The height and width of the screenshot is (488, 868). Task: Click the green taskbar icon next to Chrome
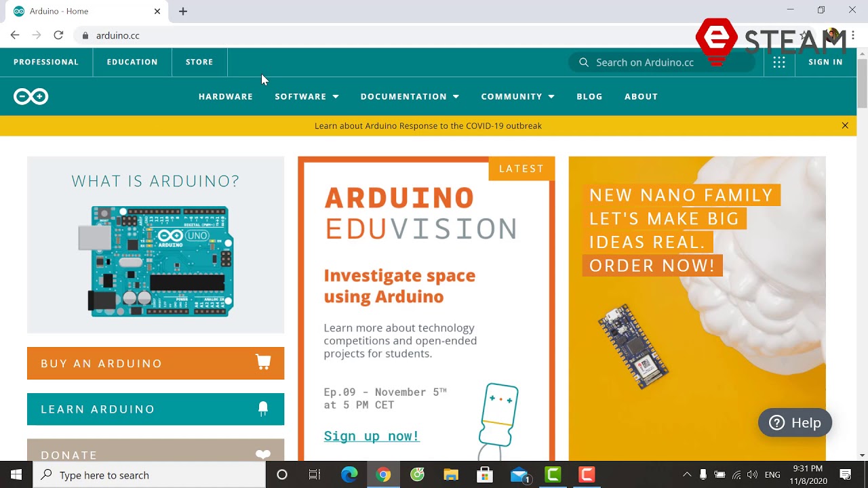(x=417, y=474)
